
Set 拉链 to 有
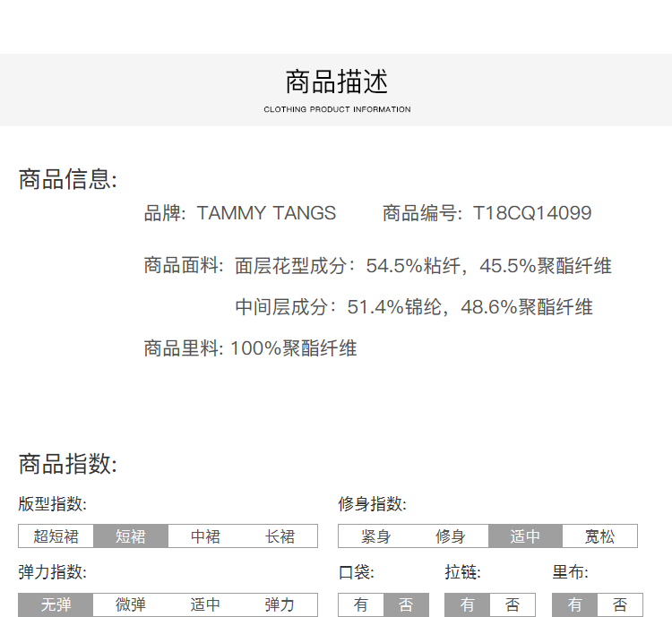point(468,604)
